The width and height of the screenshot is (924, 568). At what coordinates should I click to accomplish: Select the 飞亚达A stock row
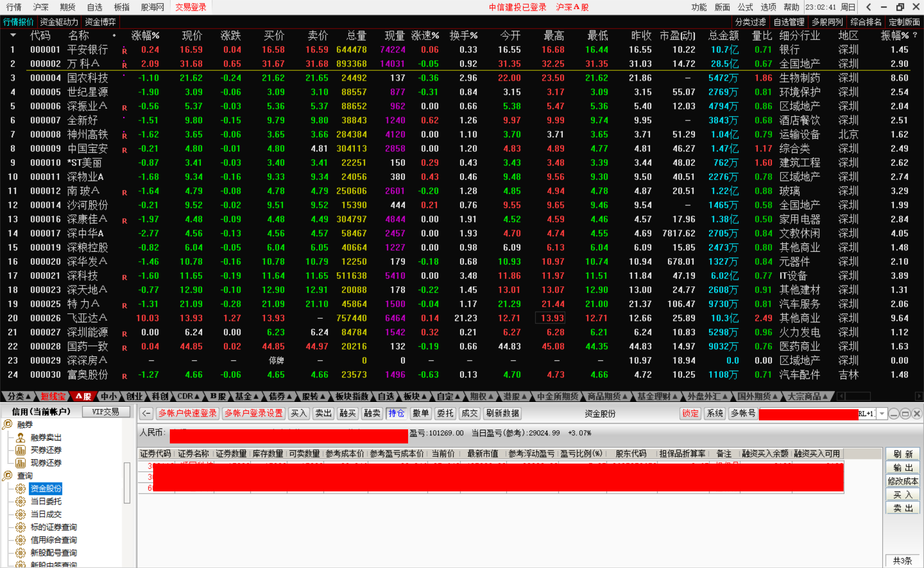(462, 318)
